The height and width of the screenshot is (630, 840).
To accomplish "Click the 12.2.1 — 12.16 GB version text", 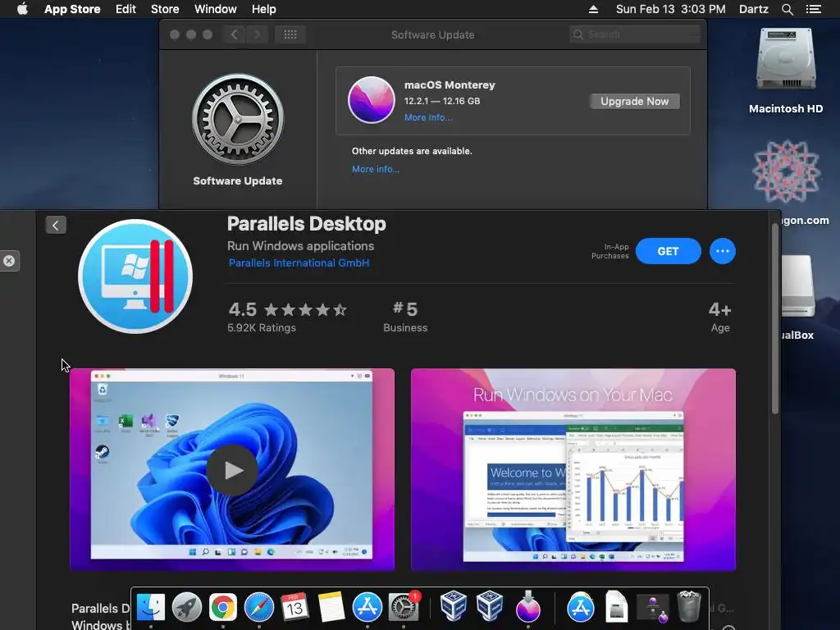I will pos(442,101).
